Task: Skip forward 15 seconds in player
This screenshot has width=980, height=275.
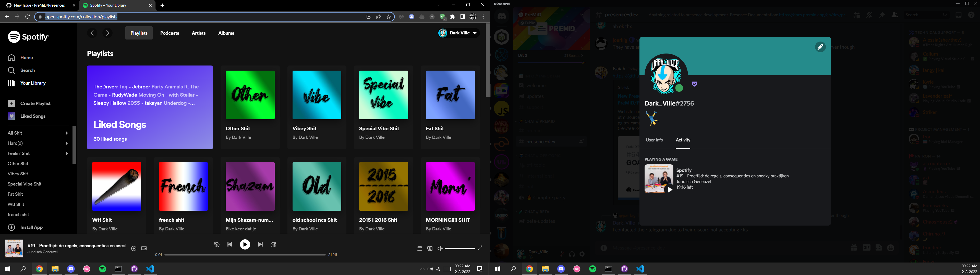Action: pos(274,245)
